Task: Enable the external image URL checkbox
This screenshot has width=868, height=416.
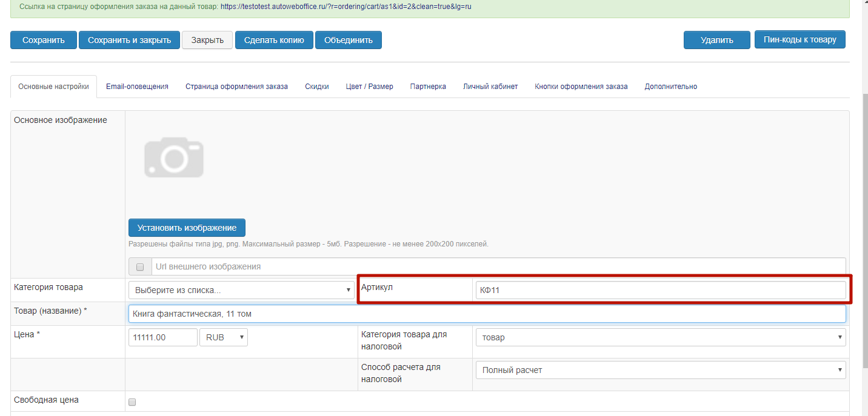Action: click(x=140, y=267)
